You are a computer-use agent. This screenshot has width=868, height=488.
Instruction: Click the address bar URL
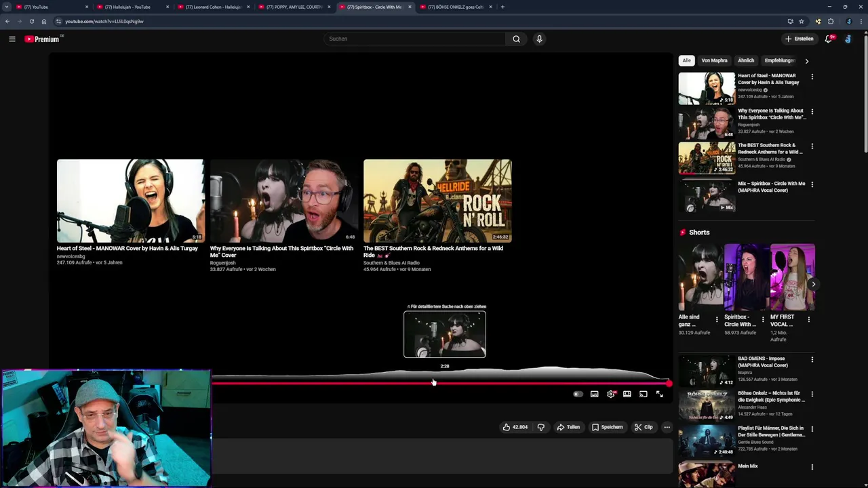click(x=104, y=21)
